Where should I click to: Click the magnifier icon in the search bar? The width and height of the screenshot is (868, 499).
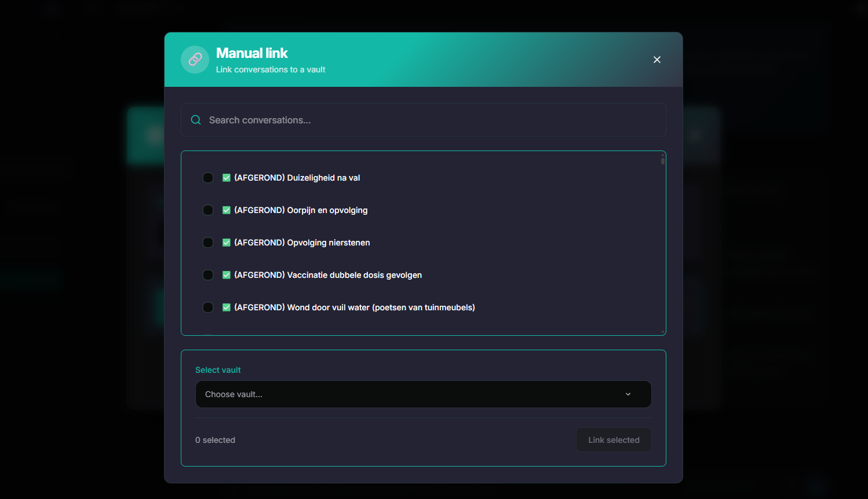click(x=196, y=120)
